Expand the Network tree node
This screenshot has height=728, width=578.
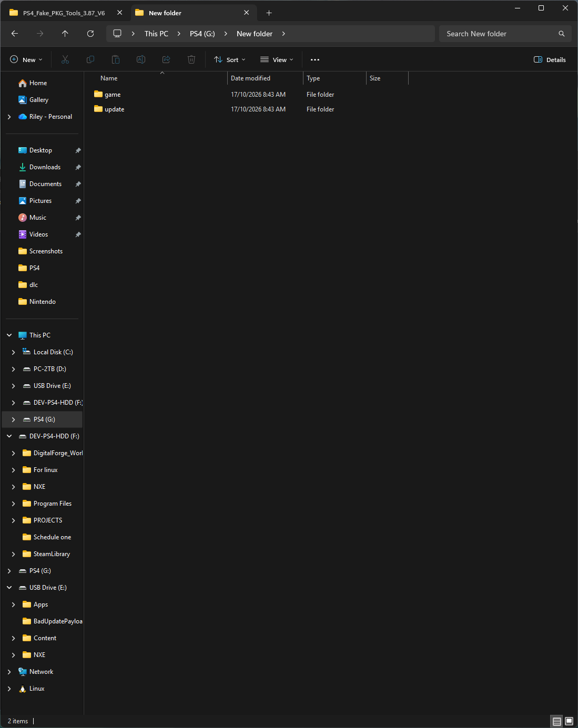pos(9,672)
